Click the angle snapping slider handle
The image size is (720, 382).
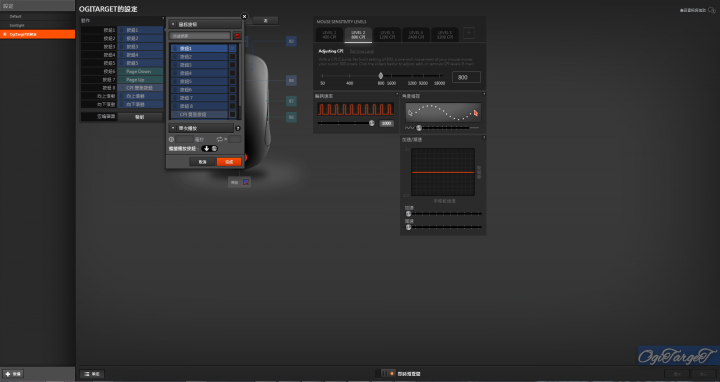(419, 128)
